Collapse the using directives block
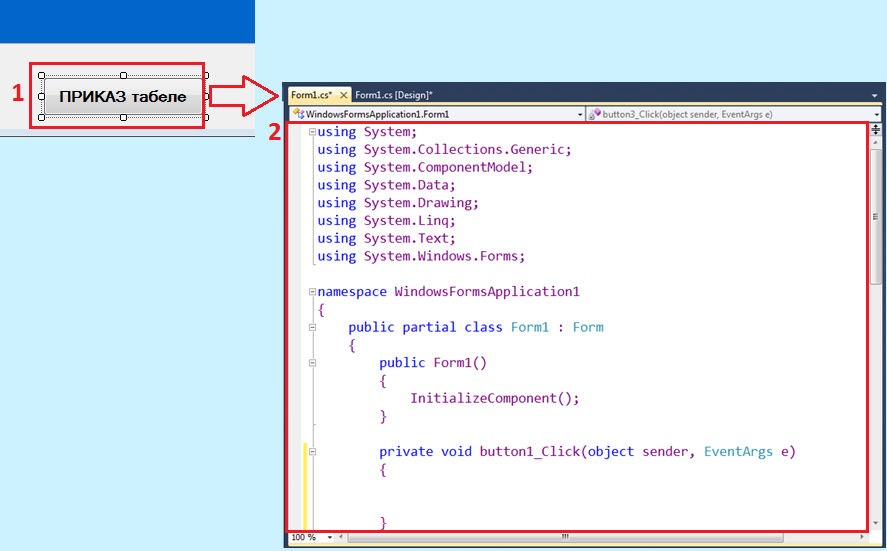Screen dimensions: 887x551 coord(313,132)
